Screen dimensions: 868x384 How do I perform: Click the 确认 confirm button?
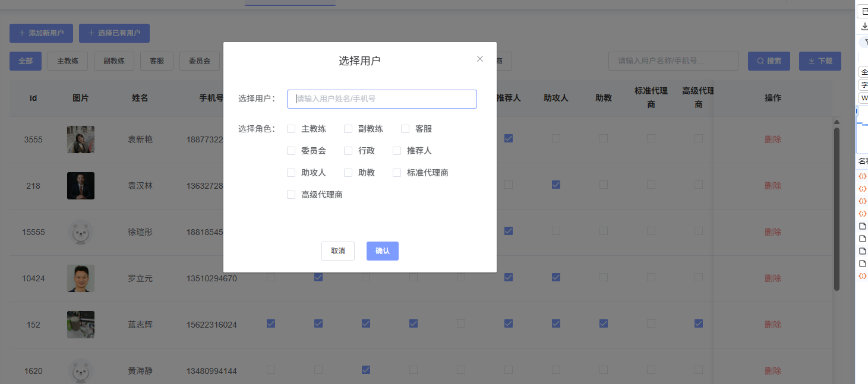(382, 250)
